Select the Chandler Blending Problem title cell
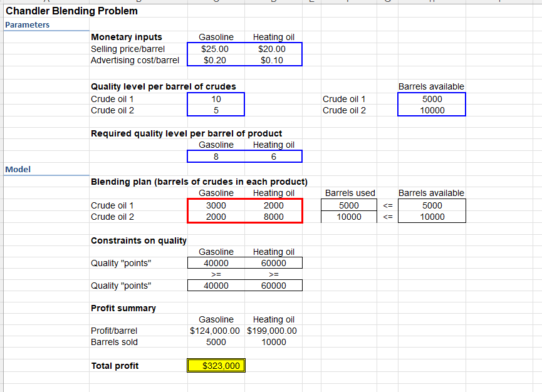Viewport: 542px width, 392px height. (71, 11)
